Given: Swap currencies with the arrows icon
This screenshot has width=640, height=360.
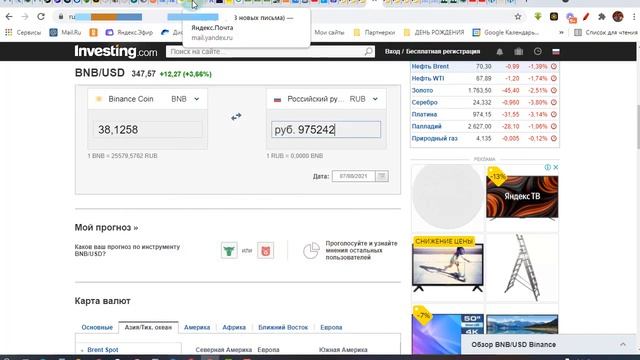Looking at the screenshot, I should [236, 117].
